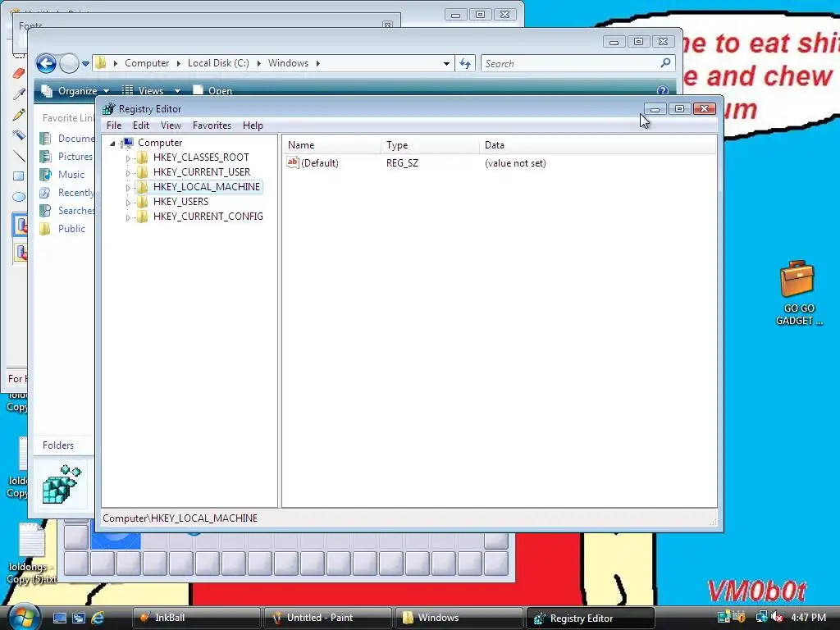Image resolution: width=840 pixels, height=630 pixels.
Task: Click the magnifier search icon in Explorer
Action: click(x=665, y=62)
